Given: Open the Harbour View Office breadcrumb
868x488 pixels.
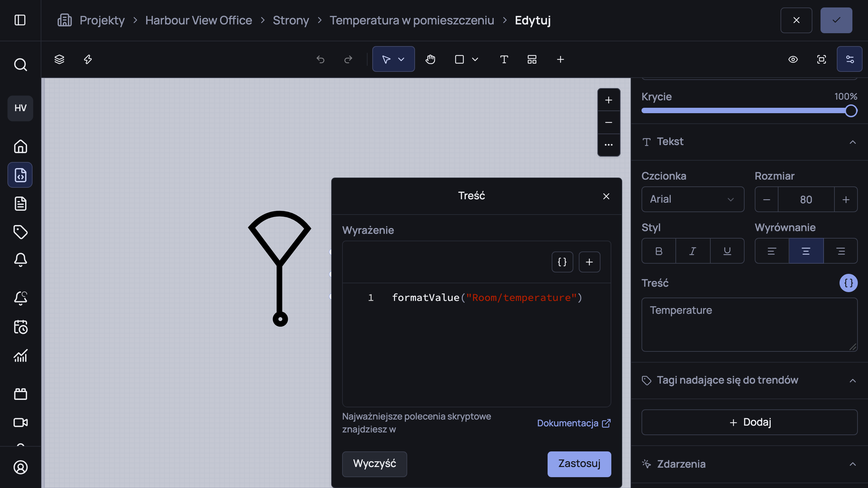Looking at the screenshot, I should click(x=199, y=20).
